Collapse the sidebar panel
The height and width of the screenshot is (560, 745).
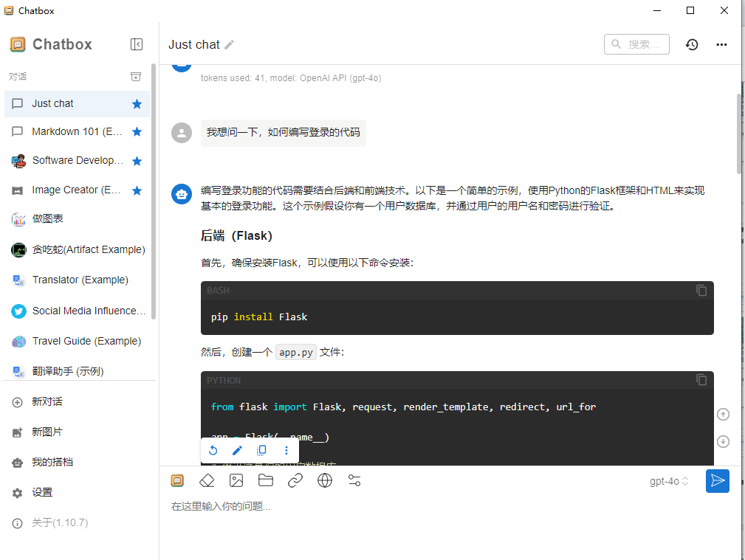coord(137,44)
